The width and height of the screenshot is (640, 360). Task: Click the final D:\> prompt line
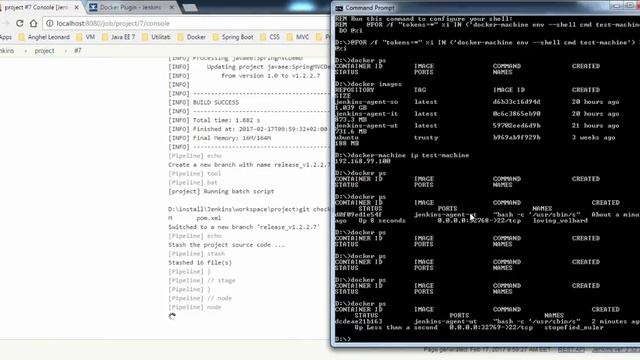tap(343, 339)
